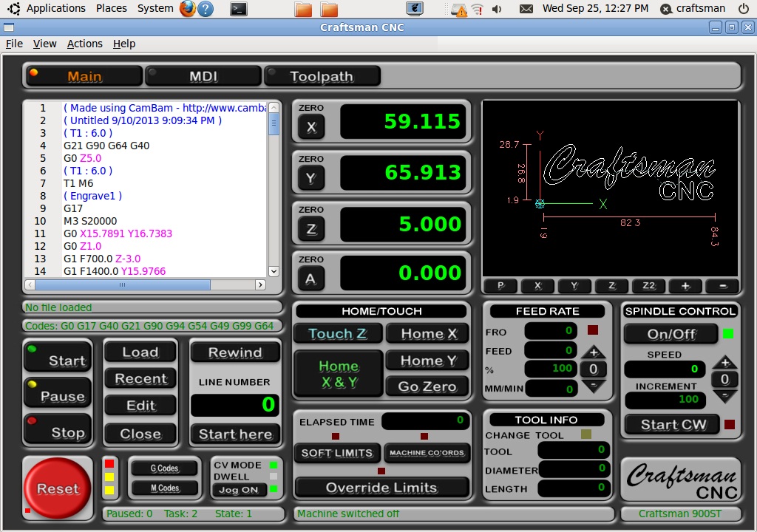This screenshot has width=757, height=532.
Task: Zoom in the toolpath preview
Action: click(685, 286)
